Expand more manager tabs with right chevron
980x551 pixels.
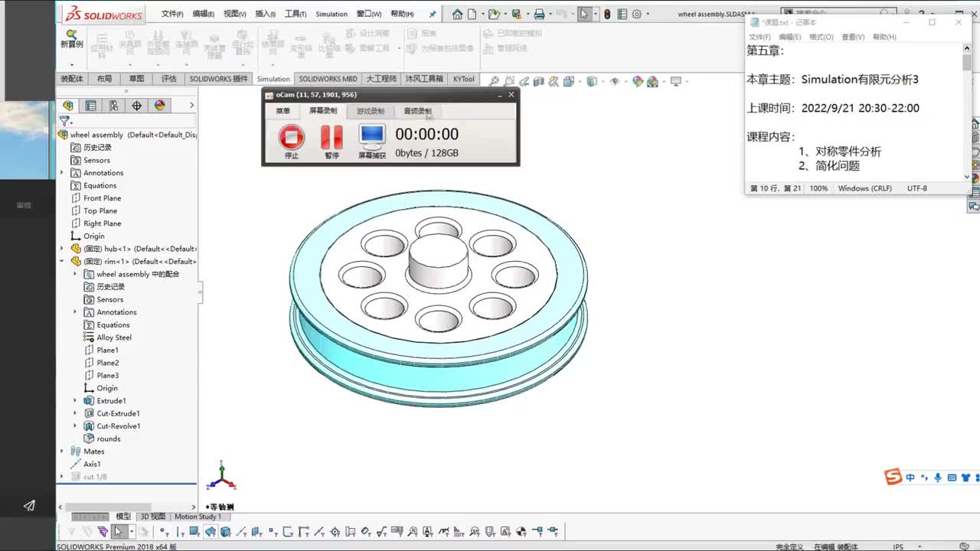click(x=191, y=106)
